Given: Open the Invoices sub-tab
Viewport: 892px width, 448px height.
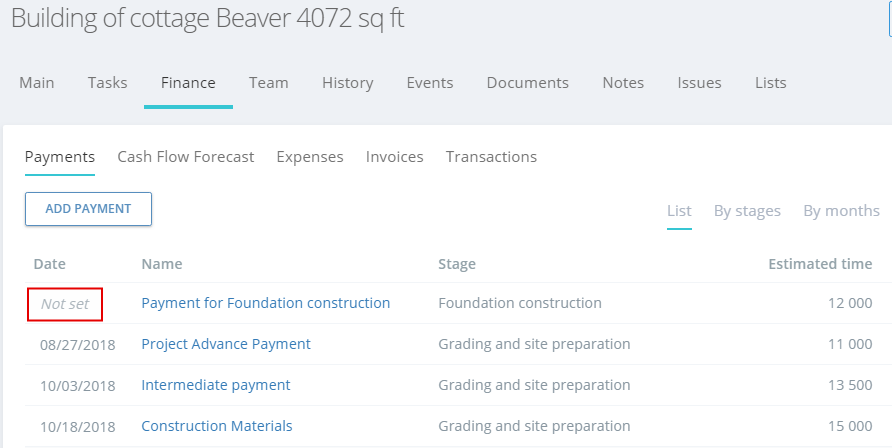Looking at the screenshot, I should point(394,157).
